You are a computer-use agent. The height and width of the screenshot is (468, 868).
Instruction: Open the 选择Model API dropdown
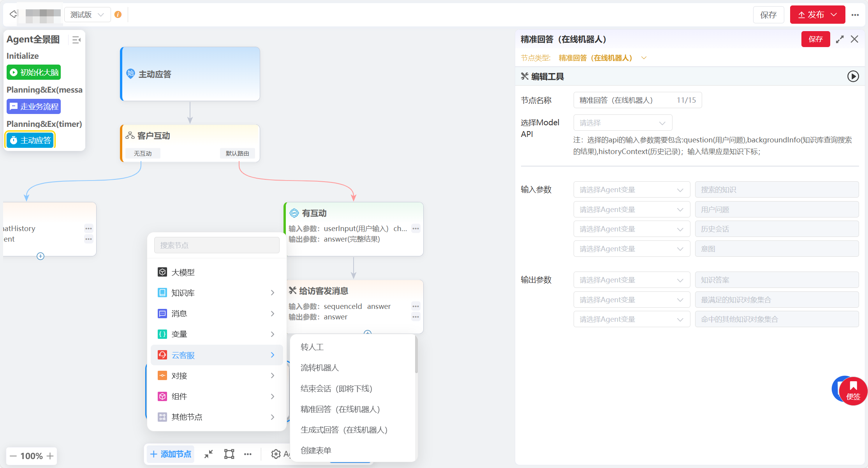pos(623,123)
